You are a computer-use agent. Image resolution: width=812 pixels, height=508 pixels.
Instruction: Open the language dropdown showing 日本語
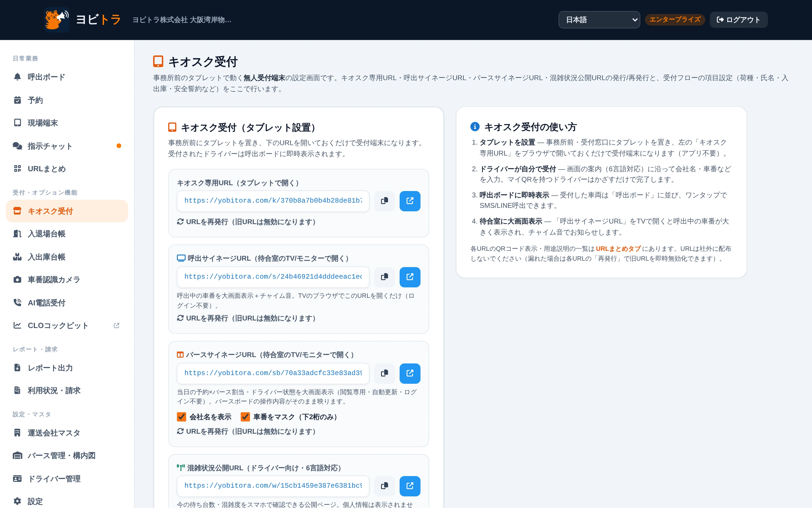point(599,20)
